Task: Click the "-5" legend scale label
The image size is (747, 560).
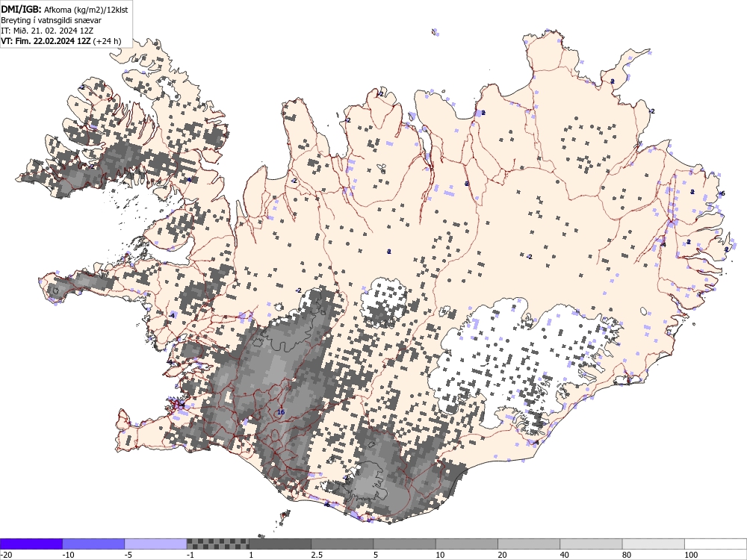Action: tap(129, 555)
